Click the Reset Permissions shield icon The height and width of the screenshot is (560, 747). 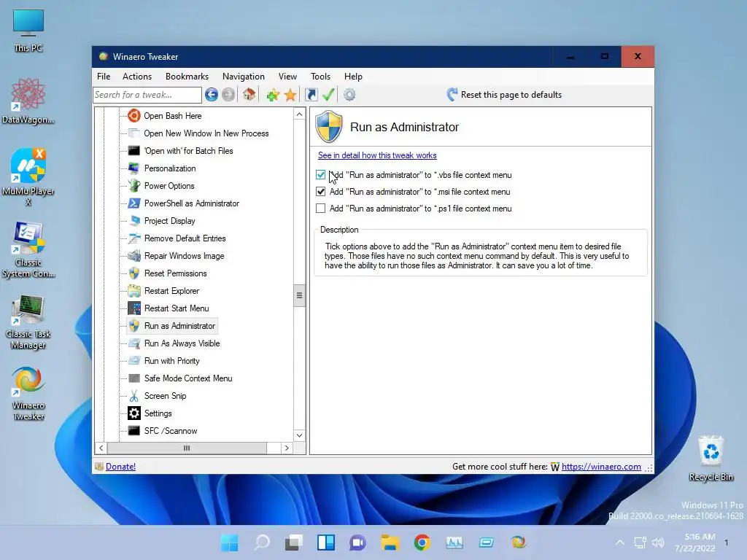click(x=134, y=273)
